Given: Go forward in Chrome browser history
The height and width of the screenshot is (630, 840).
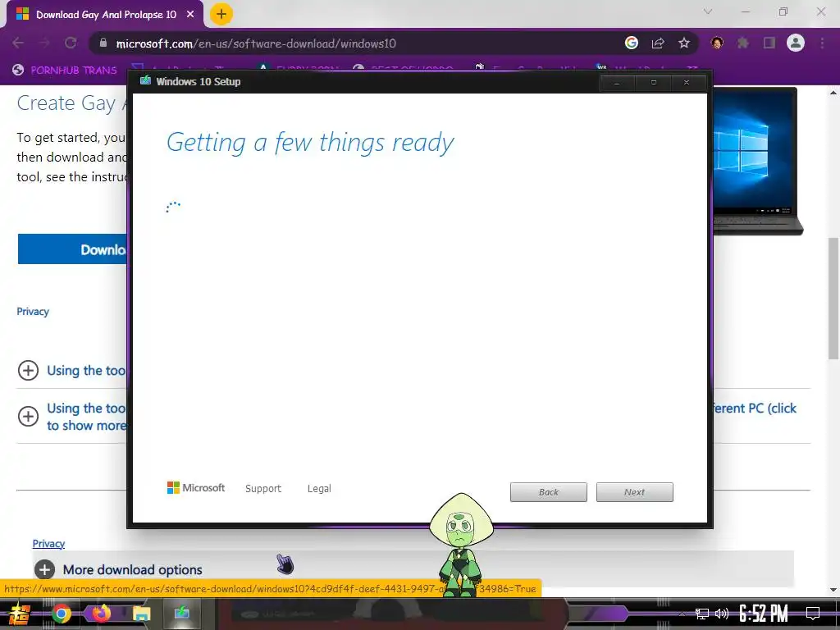Looking at the screenshot, I should tap(44, 43).
